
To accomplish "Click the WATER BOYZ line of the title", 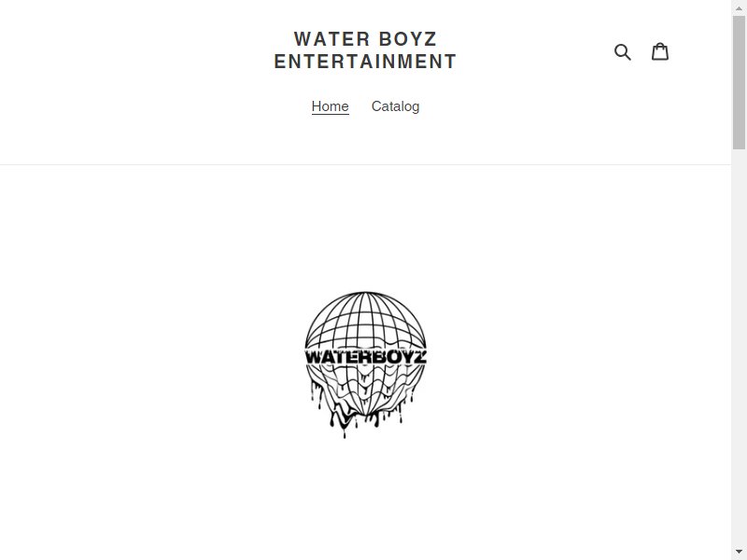I will (x=365, y=39).
